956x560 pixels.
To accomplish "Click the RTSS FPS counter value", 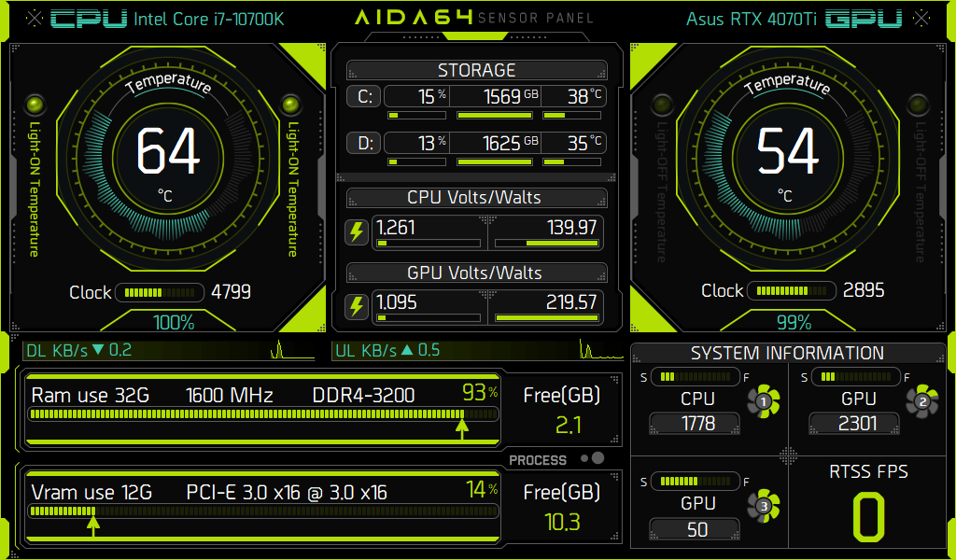I will click(x=868, y=516).
